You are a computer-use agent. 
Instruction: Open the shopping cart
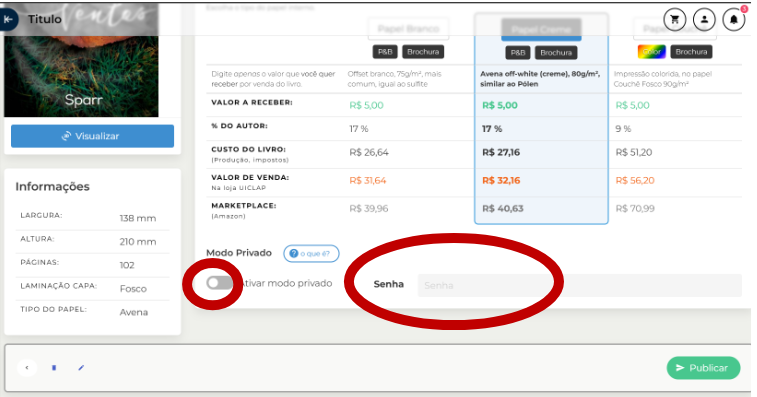coord(675,19)
